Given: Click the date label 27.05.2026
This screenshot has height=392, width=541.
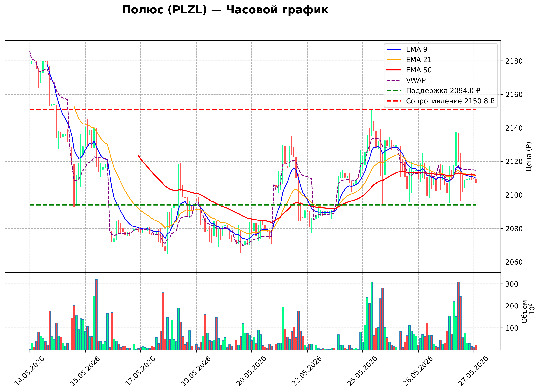Looking at the screenshot, I should (x=473, y=371).
